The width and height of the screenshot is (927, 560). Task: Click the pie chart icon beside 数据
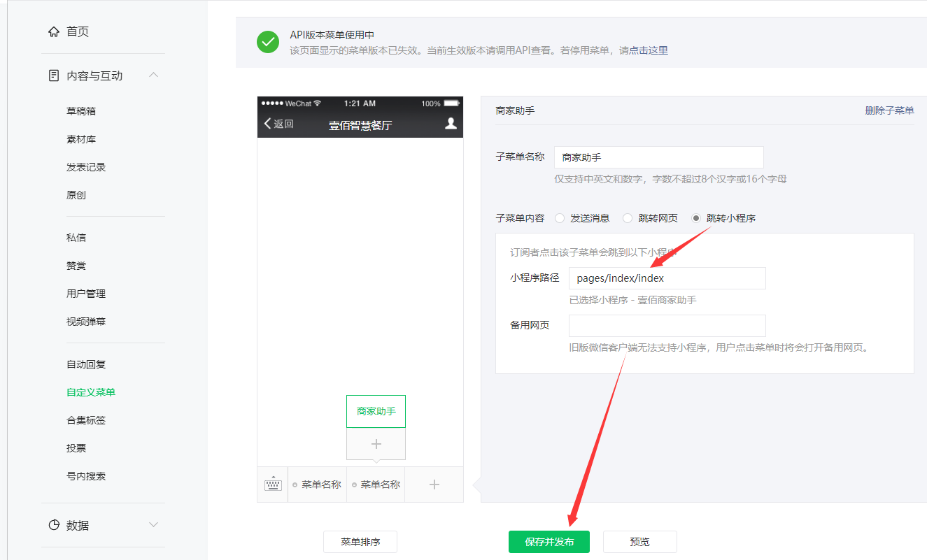pyautogui.click(x=54, y=525)
